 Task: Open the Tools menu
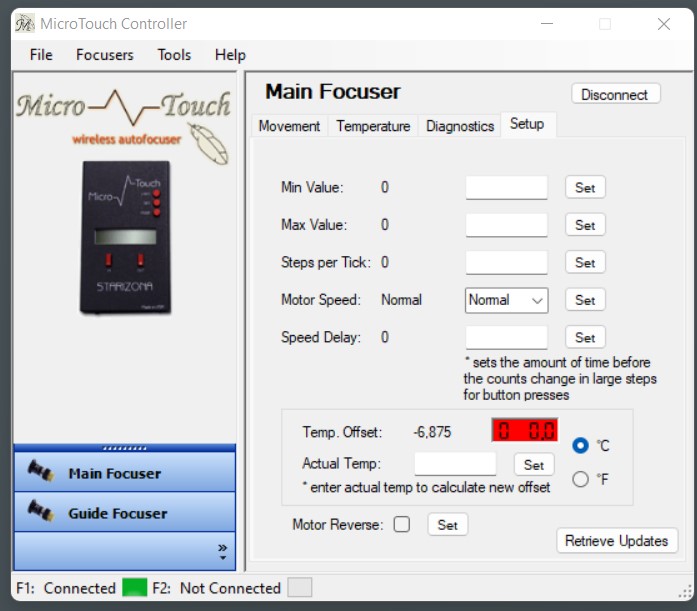174,55
